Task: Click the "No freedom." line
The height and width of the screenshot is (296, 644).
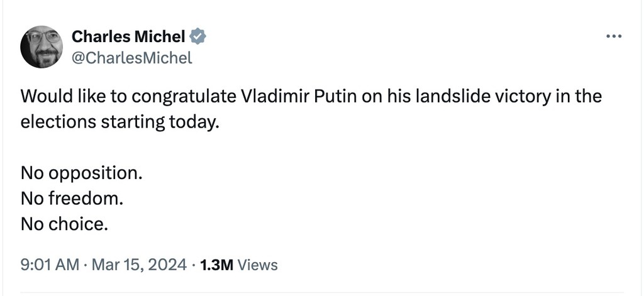Action: point(72,198)
